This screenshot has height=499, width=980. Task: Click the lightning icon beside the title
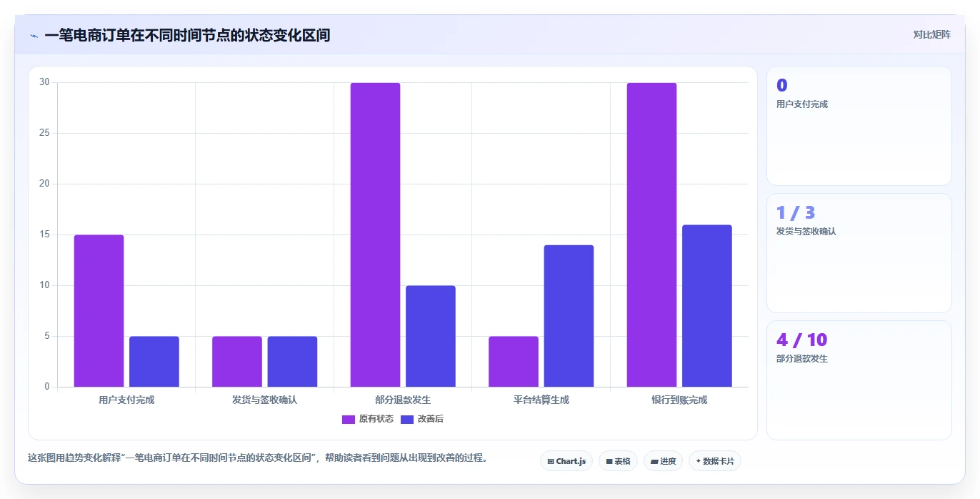pyautogui.click(x=34, y=36)
